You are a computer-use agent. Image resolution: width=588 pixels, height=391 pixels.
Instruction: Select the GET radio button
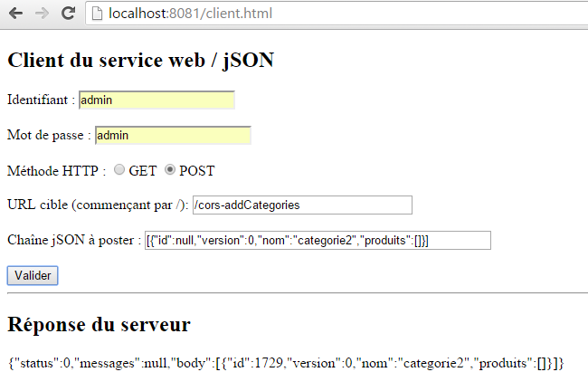point(119,170)
